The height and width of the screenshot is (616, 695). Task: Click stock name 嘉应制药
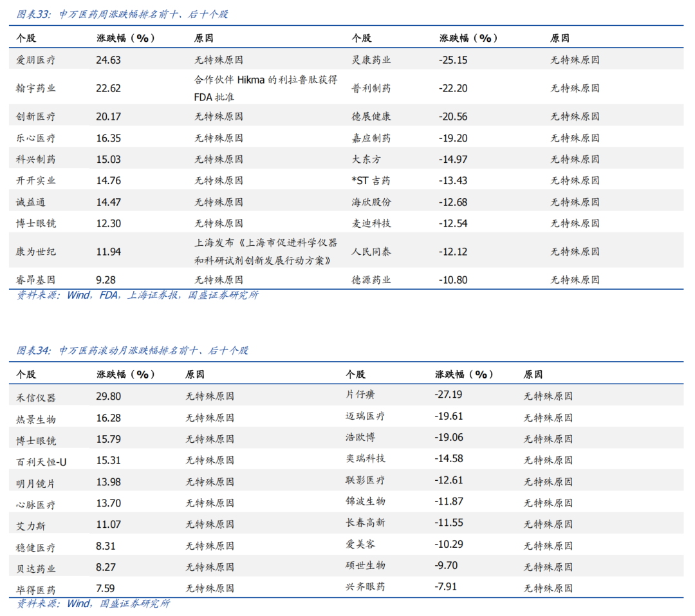tap(371, 138)
